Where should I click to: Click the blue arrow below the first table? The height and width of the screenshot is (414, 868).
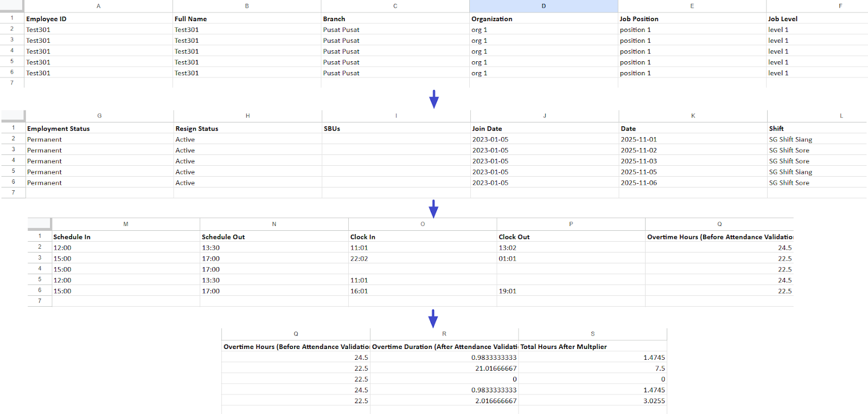(433, 99)
